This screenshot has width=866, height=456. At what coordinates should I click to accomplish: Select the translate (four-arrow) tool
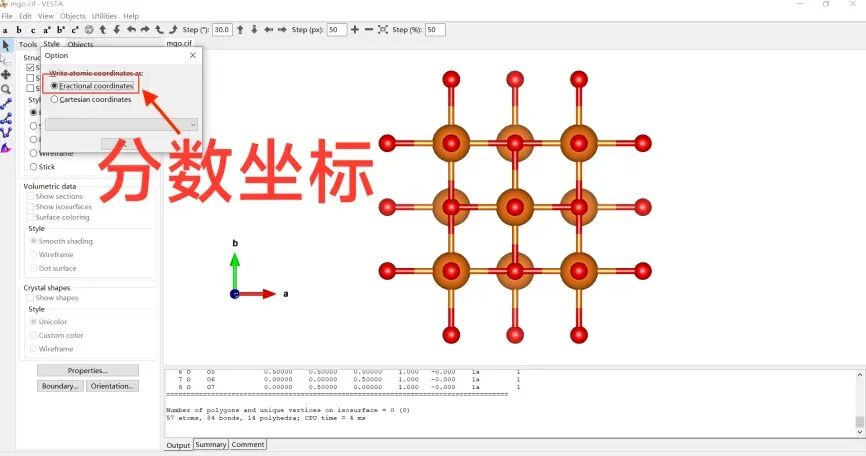click(x=6, y=75)
